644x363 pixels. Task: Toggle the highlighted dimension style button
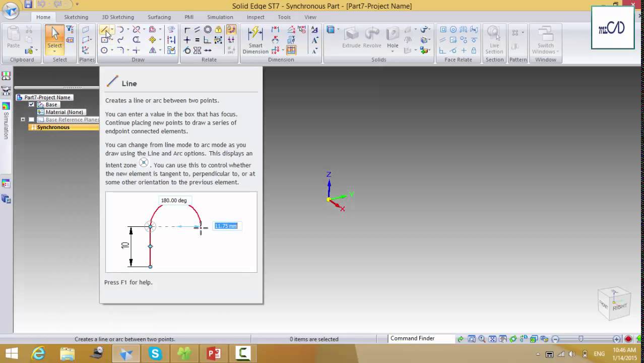(291, 50)
